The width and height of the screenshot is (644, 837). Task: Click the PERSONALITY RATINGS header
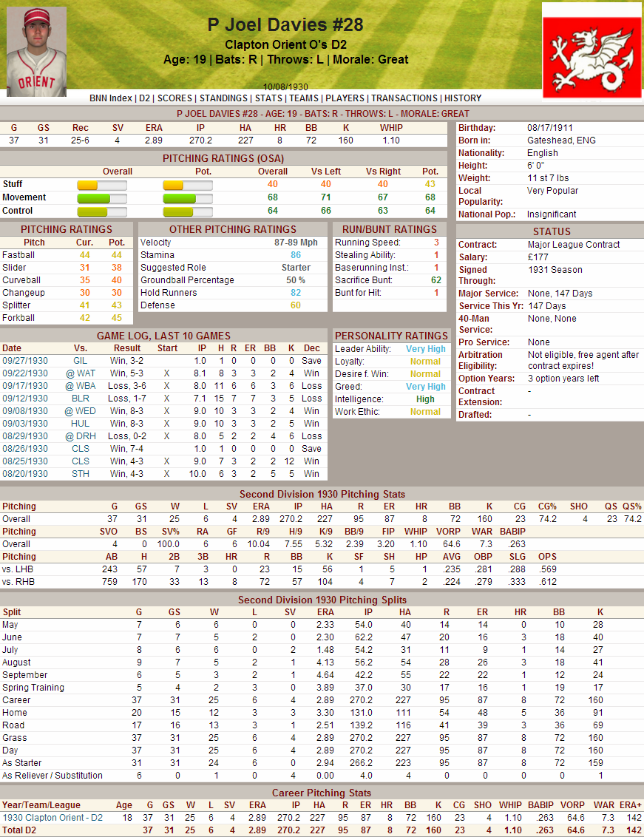391,336
